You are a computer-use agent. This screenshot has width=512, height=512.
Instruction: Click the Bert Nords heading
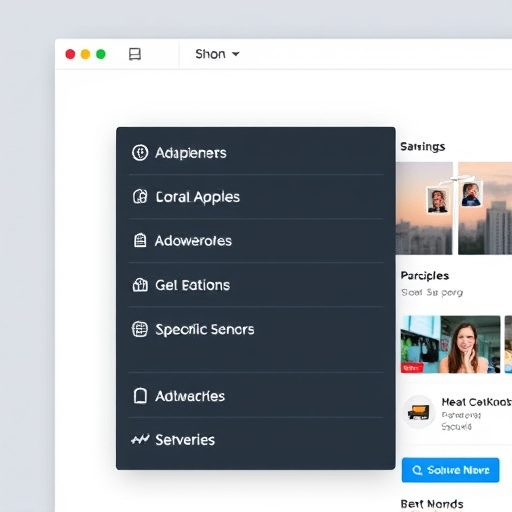tap(432, 504)
